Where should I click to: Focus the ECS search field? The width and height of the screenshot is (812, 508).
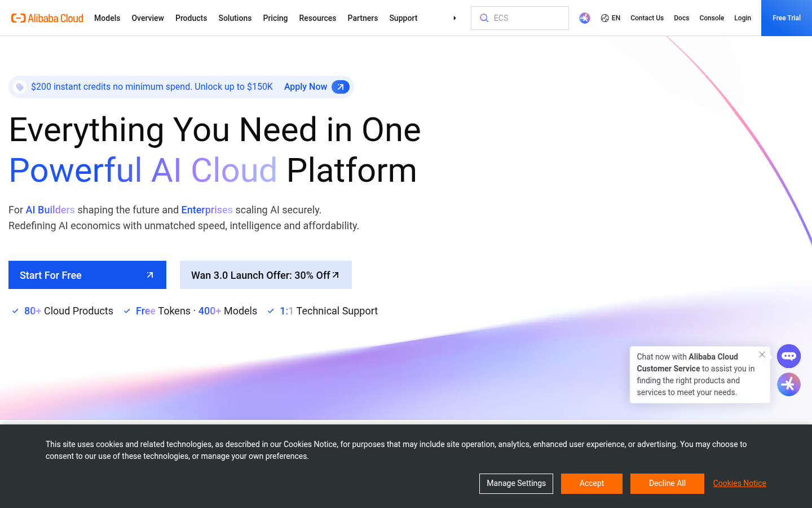coord(520,18)
